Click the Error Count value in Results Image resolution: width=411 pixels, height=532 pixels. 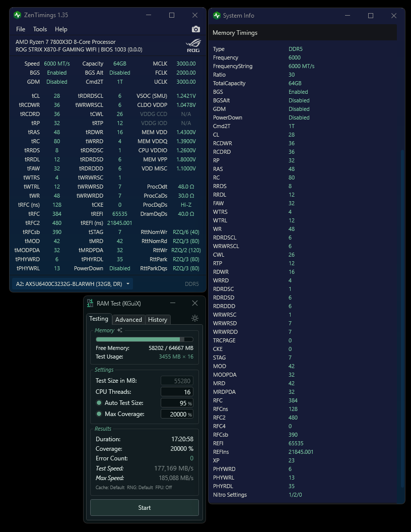[x=191, y=458]
